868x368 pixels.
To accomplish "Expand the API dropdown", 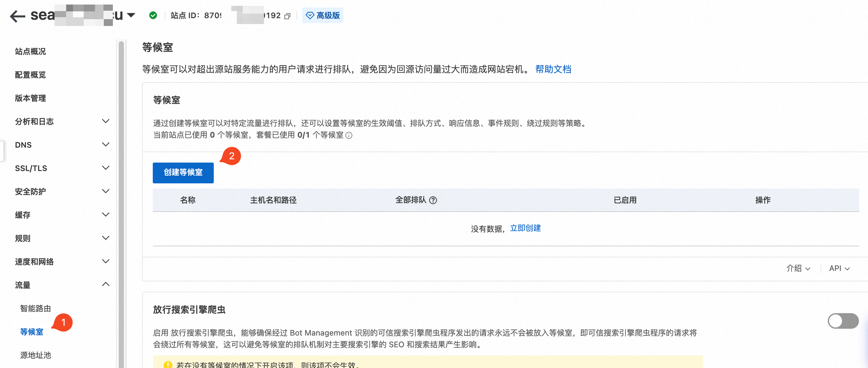I will pos(839,268).
